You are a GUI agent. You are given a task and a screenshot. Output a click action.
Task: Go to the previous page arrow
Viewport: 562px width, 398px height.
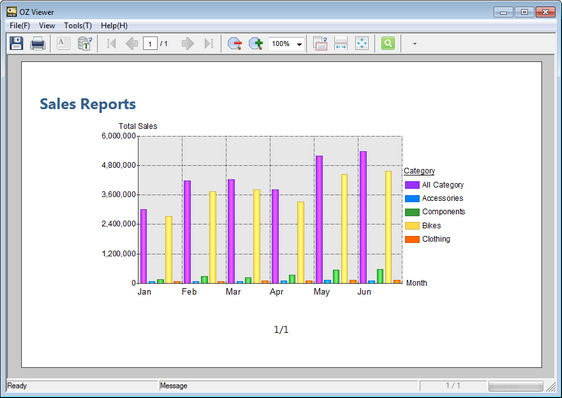coord(132,44)
